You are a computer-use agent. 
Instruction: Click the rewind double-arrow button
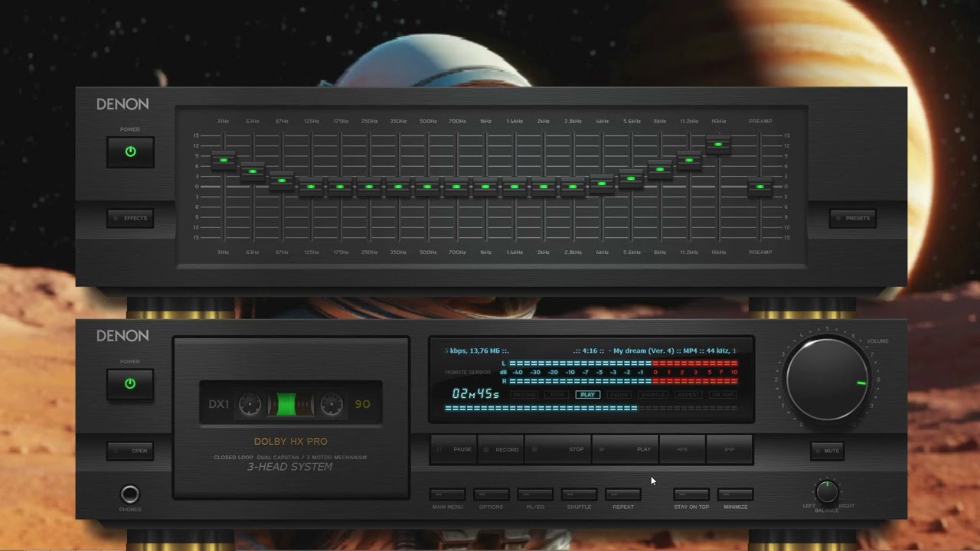point(682,449)
